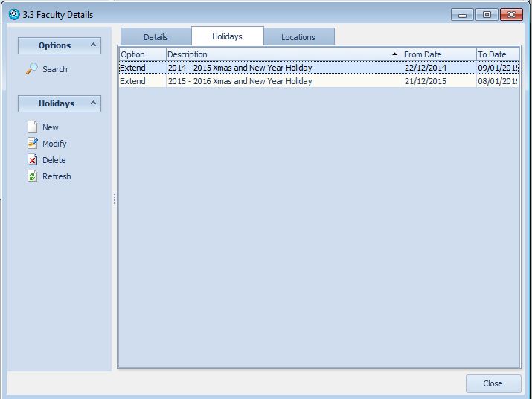This screenshot has width=532, height=399.
Task: Click the sidebar splitter handle
Action: click(114, 199)
